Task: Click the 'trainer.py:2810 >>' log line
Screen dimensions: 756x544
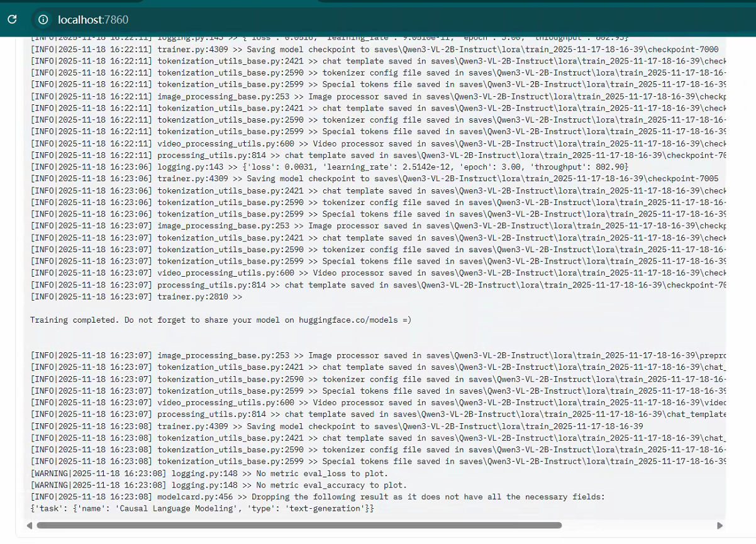Action: click(x=136, y=296)
